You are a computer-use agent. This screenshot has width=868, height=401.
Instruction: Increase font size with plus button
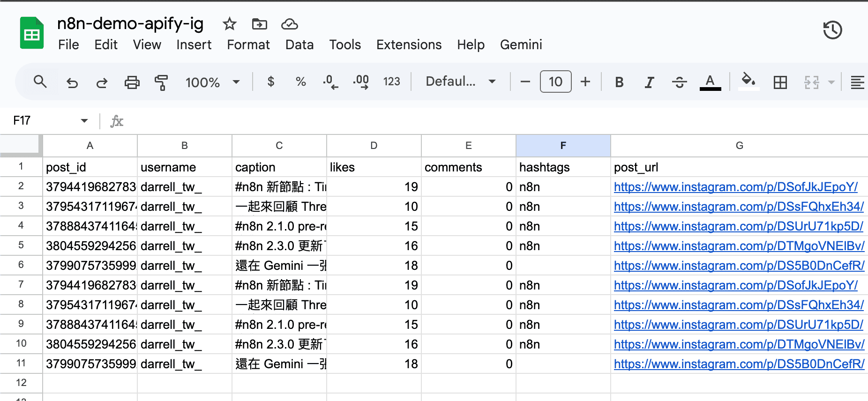585,82
